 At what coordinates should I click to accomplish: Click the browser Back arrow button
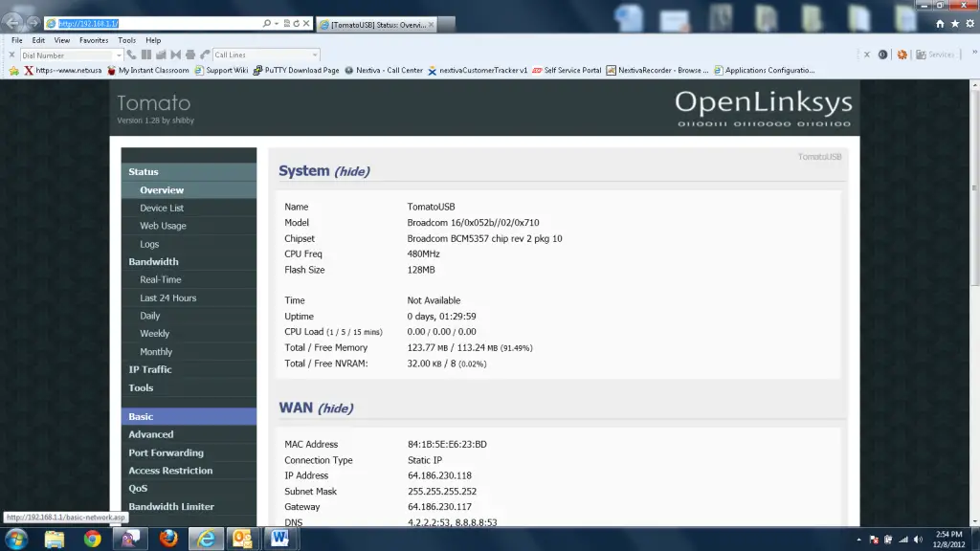pyautogui.click(x=12, y=22)
